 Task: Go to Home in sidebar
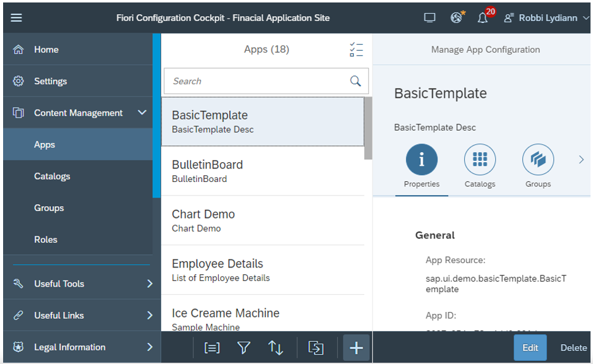(78, 50)
